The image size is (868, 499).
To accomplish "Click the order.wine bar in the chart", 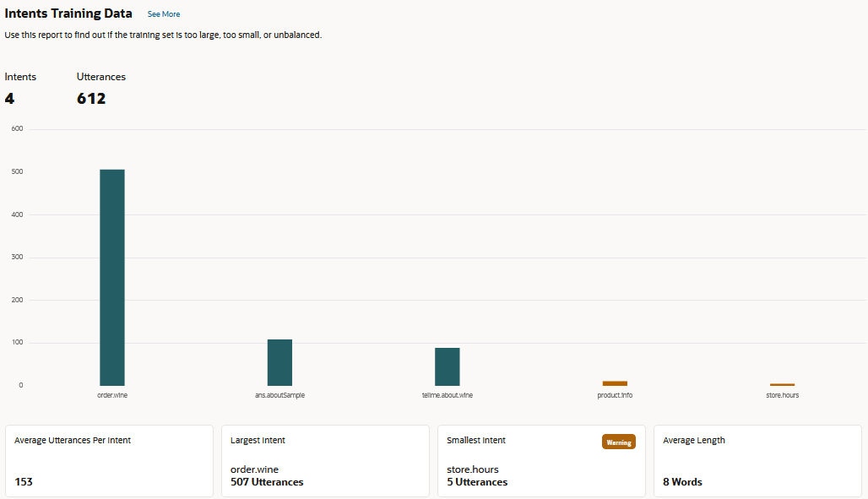I will point(112,279).
